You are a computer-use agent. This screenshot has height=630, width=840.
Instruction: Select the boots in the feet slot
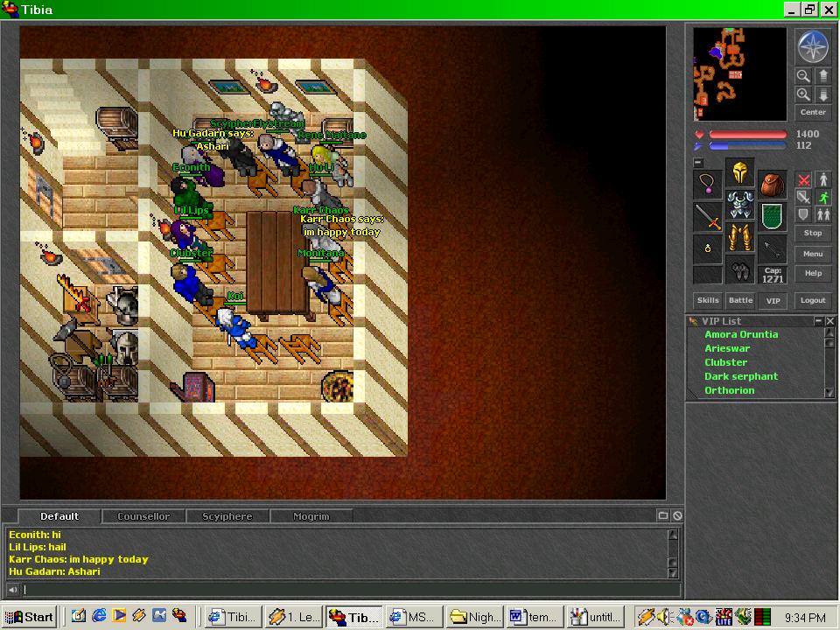coord(740,270)
